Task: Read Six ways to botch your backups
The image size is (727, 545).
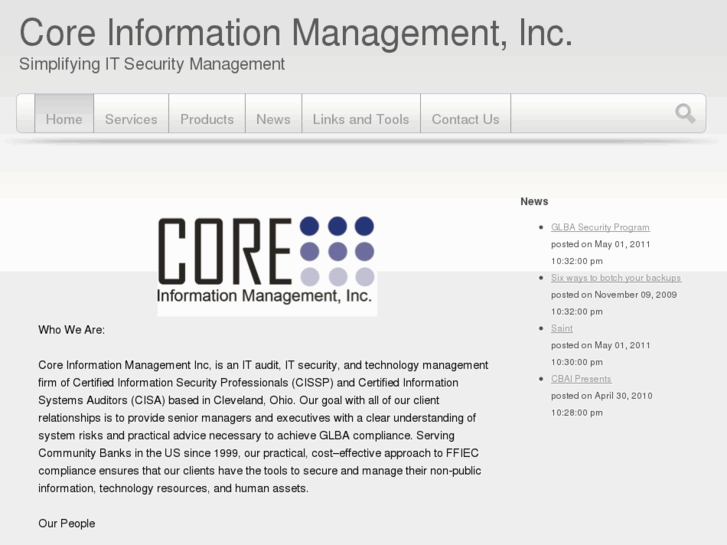Action: coord(616,278)
